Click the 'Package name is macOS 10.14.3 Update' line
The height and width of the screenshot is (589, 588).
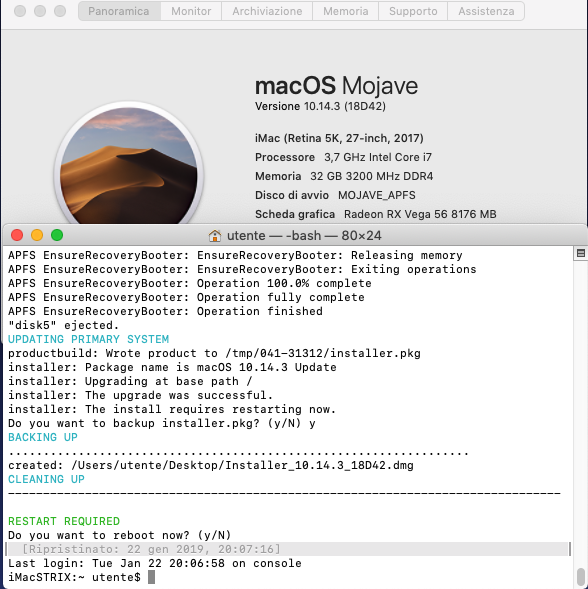coord(172,367)
